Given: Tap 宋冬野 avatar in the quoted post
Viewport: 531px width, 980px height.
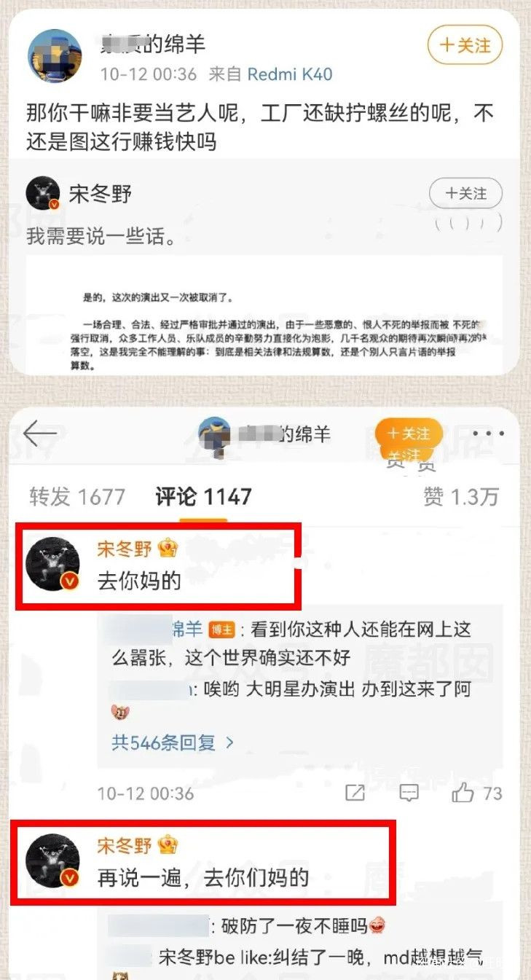Looking at the screenshot, I should tap(42, 194).
